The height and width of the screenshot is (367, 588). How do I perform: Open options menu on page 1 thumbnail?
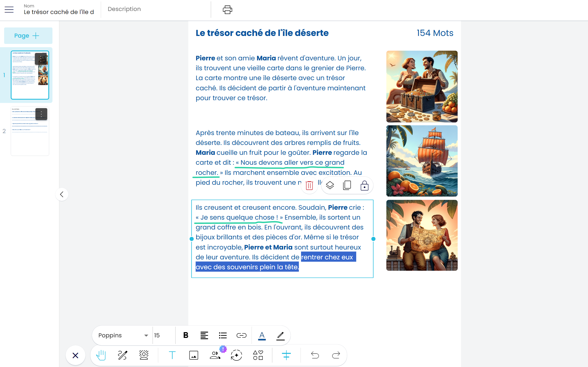point(41,59)
